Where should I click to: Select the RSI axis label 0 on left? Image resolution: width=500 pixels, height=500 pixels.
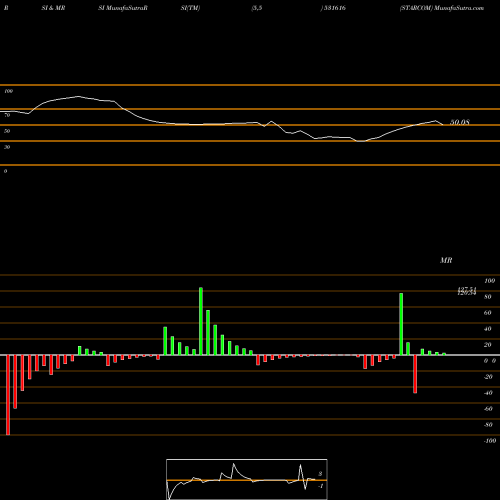point(5,171)
